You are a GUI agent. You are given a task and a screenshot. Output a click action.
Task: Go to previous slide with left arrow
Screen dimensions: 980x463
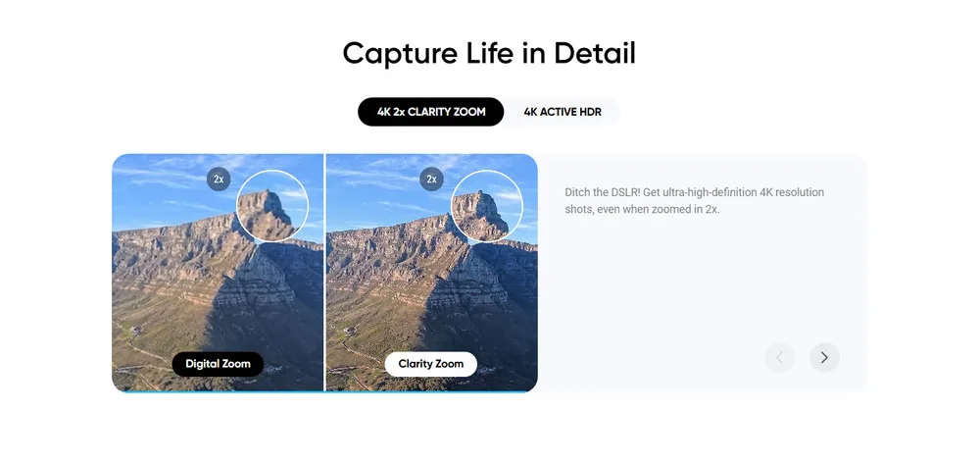tap(779, 357)
